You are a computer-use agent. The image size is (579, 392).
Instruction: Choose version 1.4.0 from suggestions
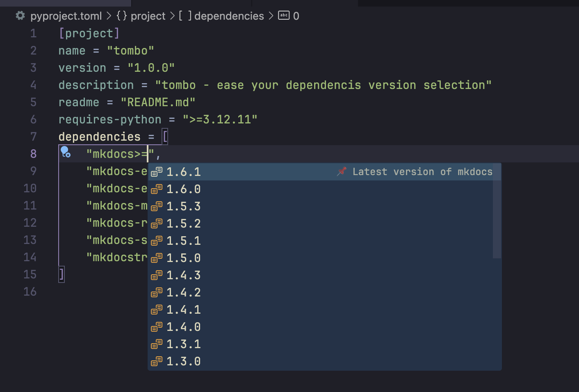(x=324, y=327)
